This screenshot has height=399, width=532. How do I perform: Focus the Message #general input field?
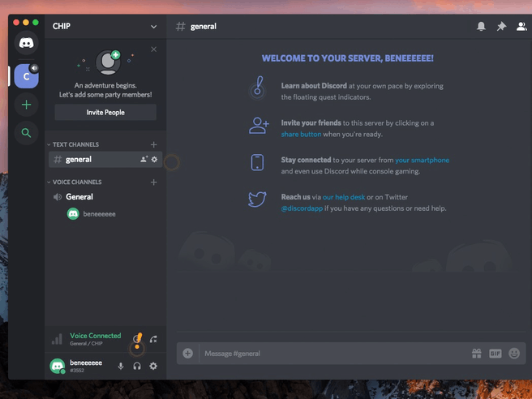point(334,354)
